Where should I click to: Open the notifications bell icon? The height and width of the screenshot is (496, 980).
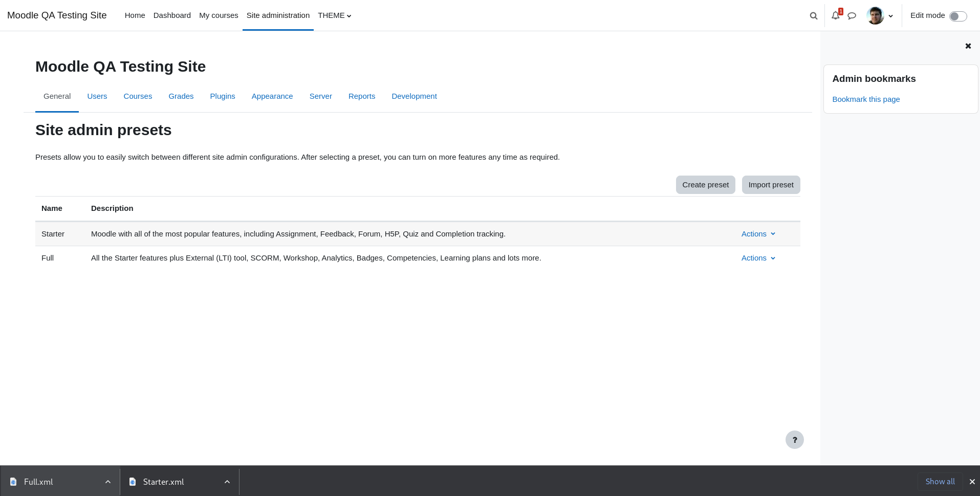(836, 15)
